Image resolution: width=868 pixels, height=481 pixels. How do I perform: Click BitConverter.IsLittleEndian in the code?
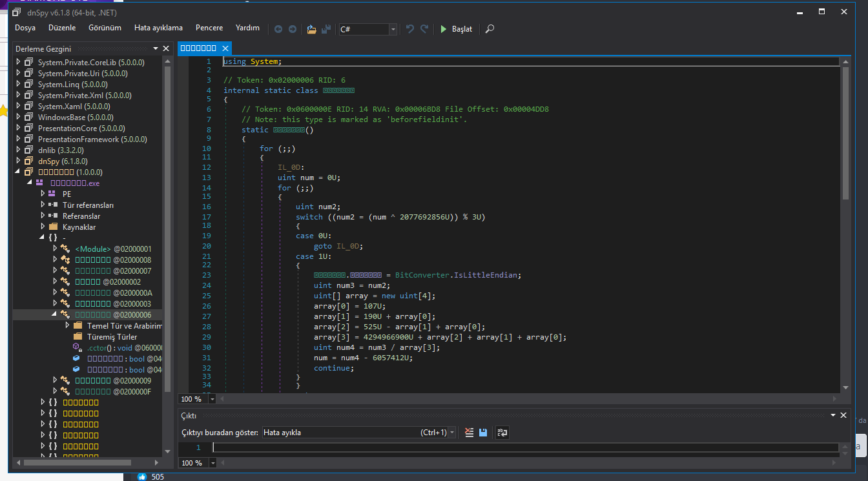pyautogui.click(x=457, y=274)
